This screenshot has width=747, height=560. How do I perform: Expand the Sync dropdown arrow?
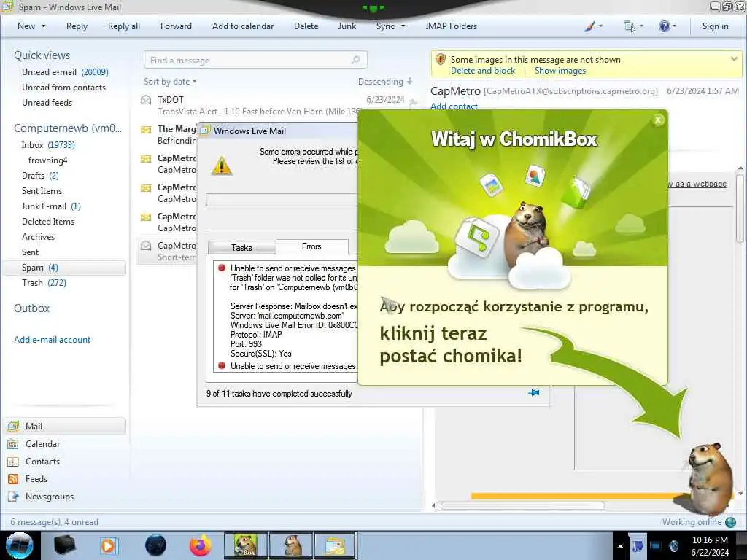point(403,26)
